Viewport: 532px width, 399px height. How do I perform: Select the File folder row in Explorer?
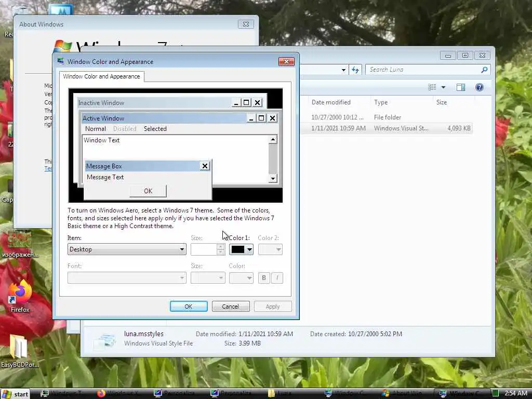click(x=387, y=117)
